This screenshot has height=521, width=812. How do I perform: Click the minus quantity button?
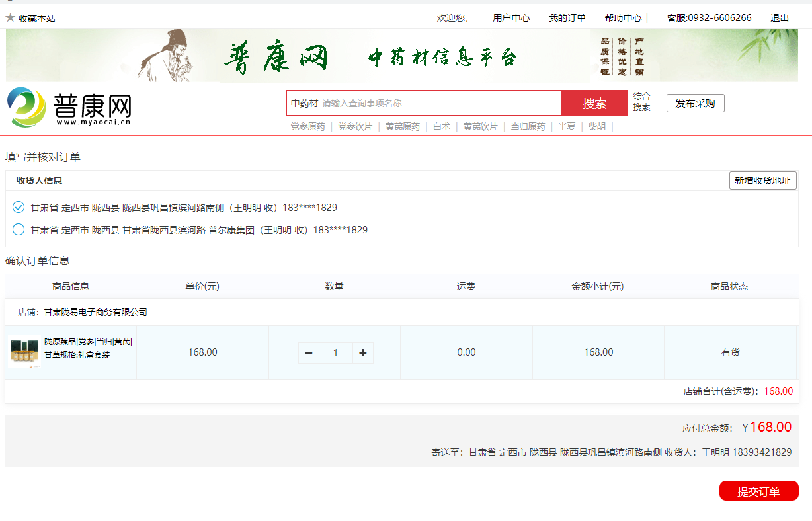(x=309, y=353)
